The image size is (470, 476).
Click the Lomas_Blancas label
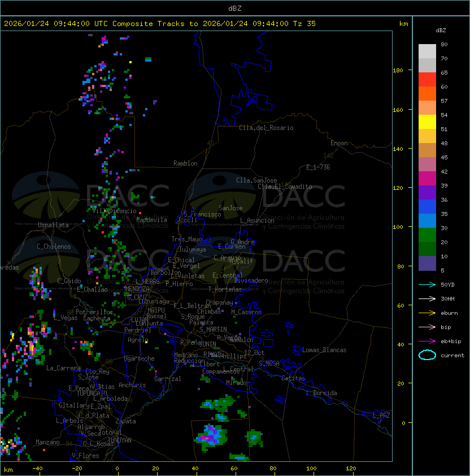coord(324,350)
